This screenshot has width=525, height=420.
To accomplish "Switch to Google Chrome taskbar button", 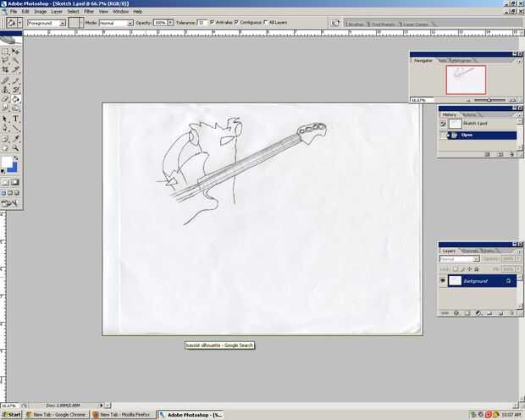I will click(x=56, y=415).
